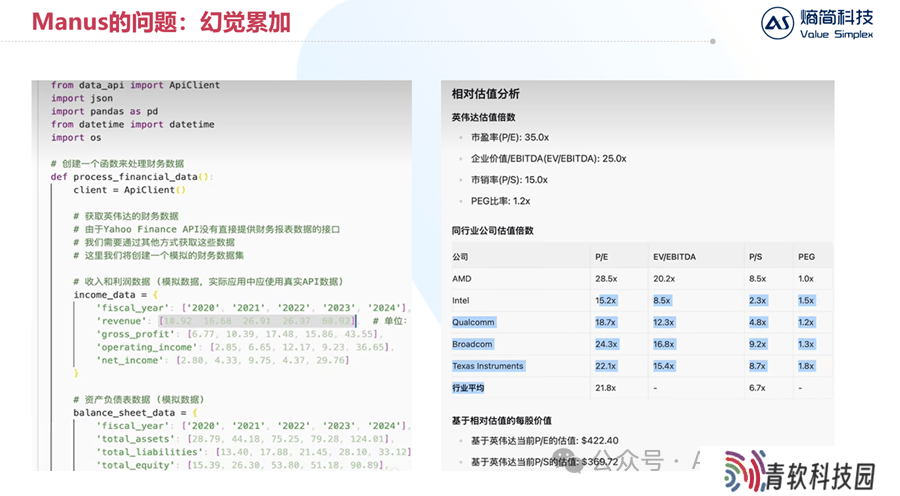This screenshot has height=496, width=900.
Task: Click the subheading "同行业公司估值倍数"
Action: click(492, 231)
